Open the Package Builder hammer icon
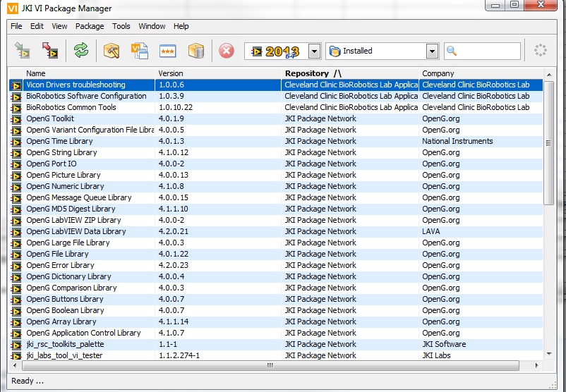 [x=112, y=51]
